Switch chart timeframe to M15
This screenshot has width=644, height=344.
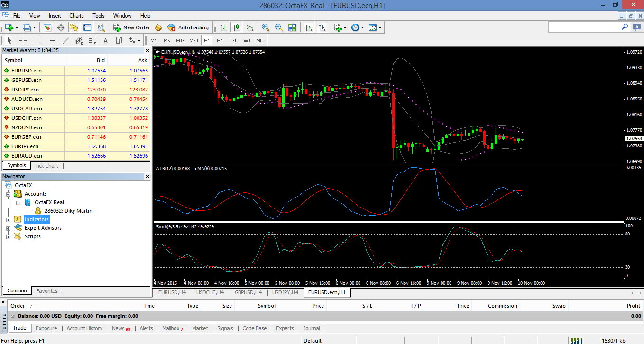[180, 40]
